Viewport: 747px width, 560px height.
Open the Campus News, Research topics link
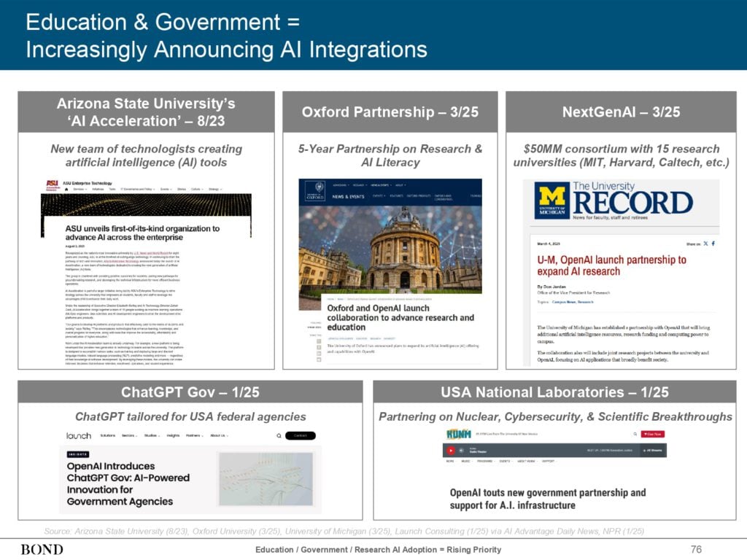point(572,302)
